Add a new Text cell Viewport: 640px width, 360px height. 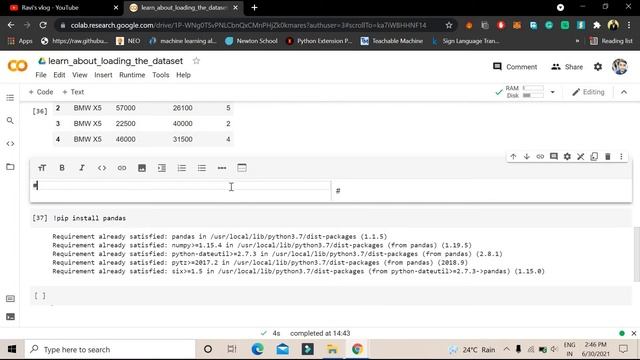pos(73,92)
